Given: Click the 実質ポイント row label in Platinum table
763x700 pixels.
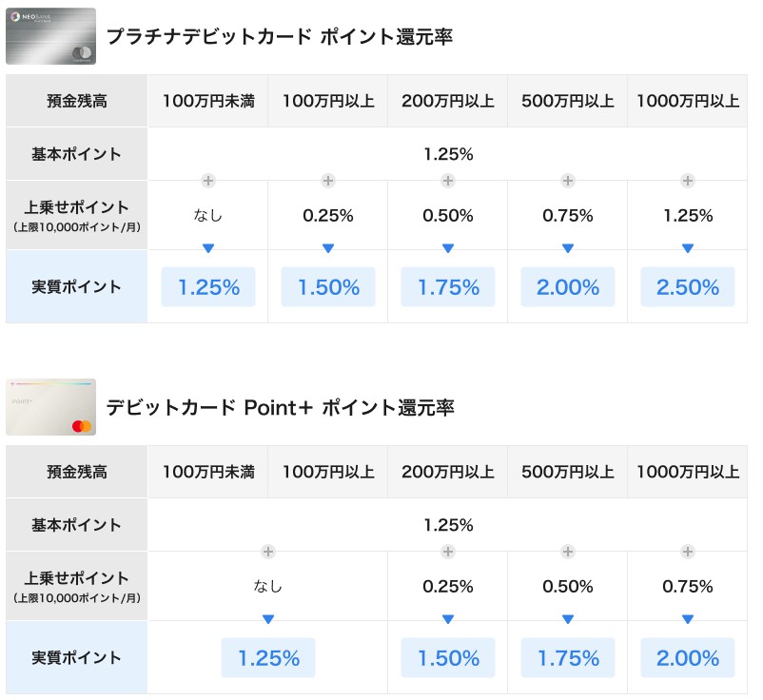Looking at the screenshot, I should click(x=76, y=286).
